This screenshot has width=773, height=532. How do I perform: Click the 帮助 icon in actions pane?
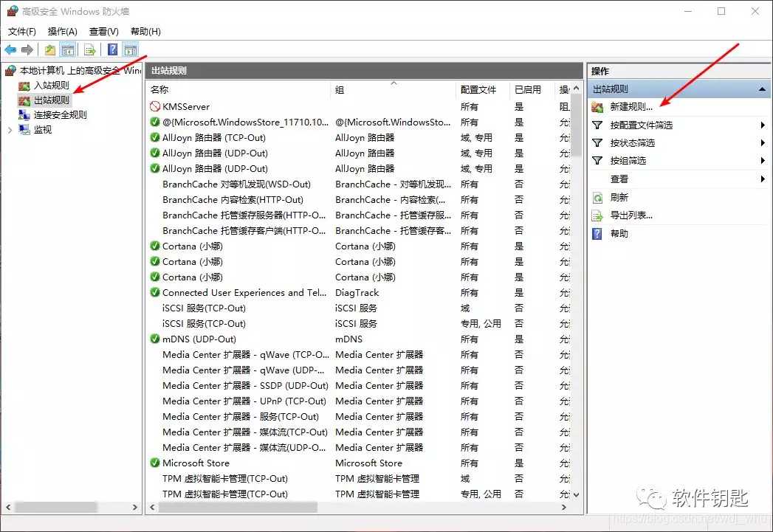[x=597, y=233]
